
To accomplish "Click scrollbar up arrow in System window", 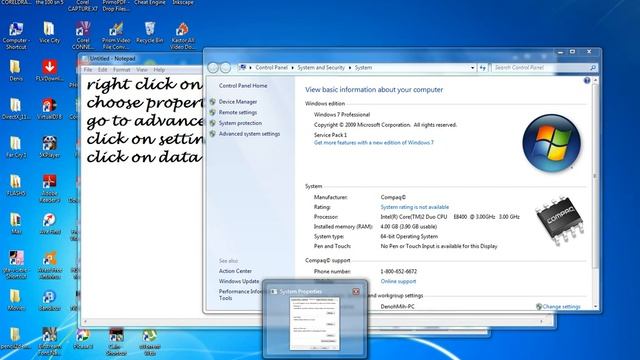I will pos(595,81).
